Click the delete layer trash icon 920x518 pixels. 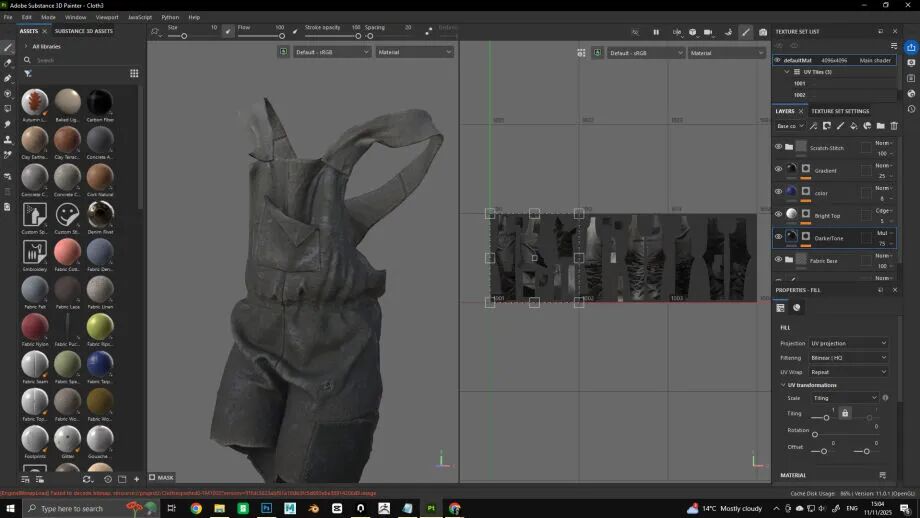click(894, 126)
